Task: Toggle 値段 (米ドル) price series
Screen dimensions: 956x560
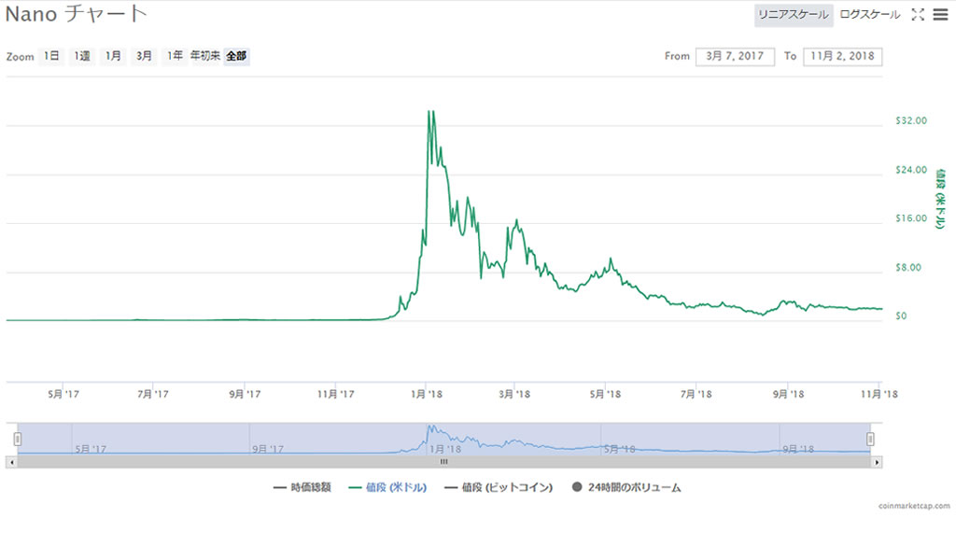Action: click(387, 487)
